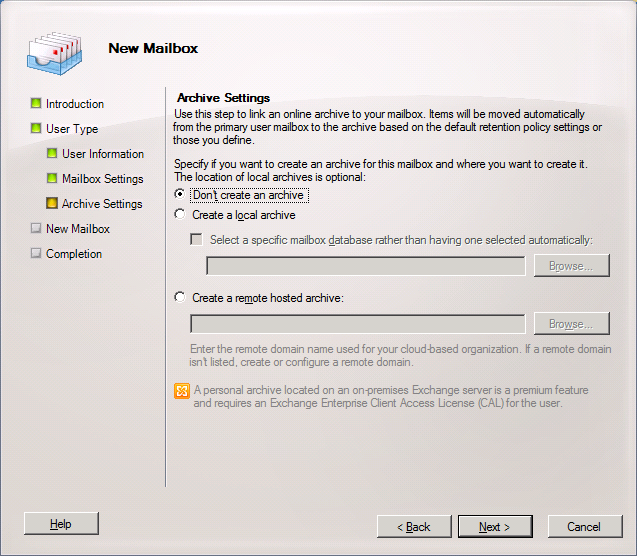Browse for a local mailbox database
Screen dimensions: 637x556
[571, 266]
